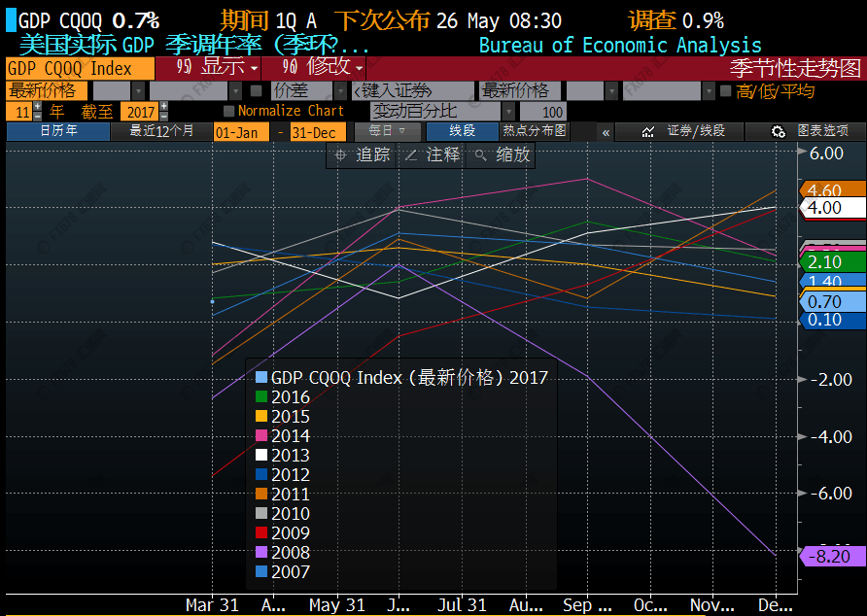The height and width of the screenshot is (616, 867).
Task: Click the 100 value input field
Action: (545, 110)
